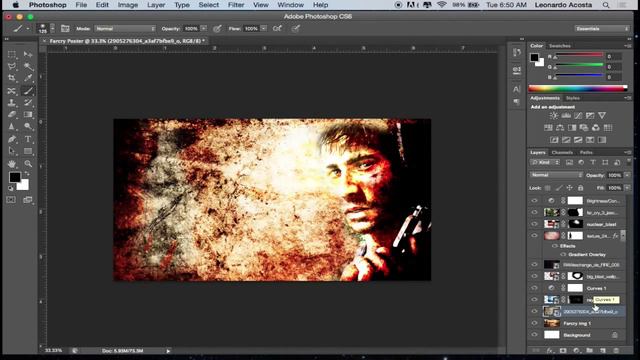Image resolution: width=640 pixels, height=360 pixels.
Task: Select the Crop tool
Action: [x=12, y=78]
